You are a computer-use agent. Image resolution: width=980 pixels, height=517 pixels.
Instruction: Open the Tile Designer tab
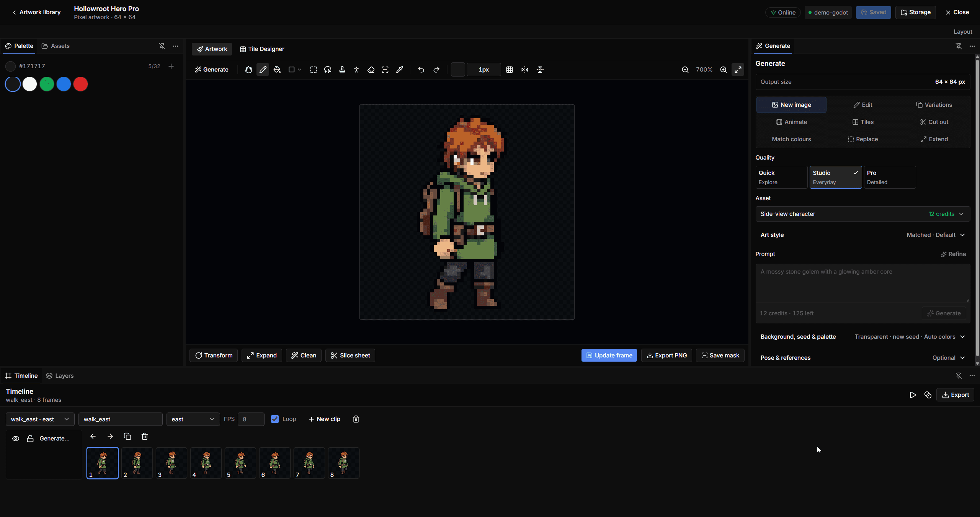click(262, 49)
